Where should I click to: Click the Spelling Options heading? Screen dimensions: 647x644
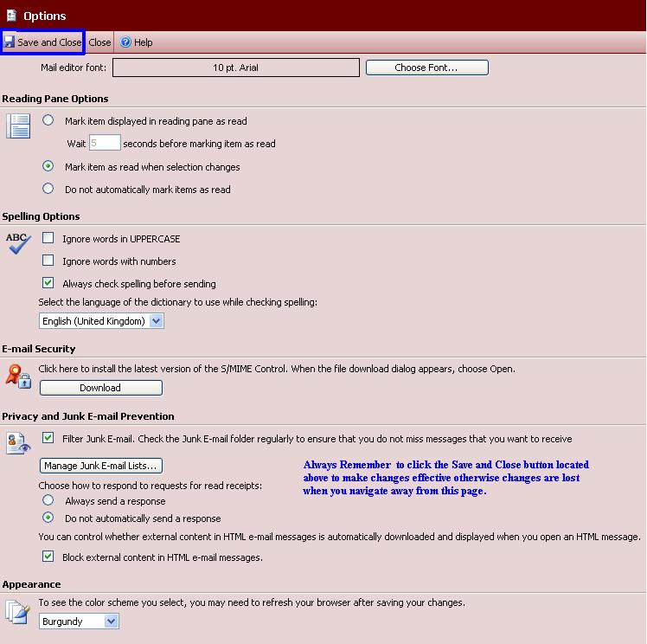pyautogui.click(x=41, y=216)
